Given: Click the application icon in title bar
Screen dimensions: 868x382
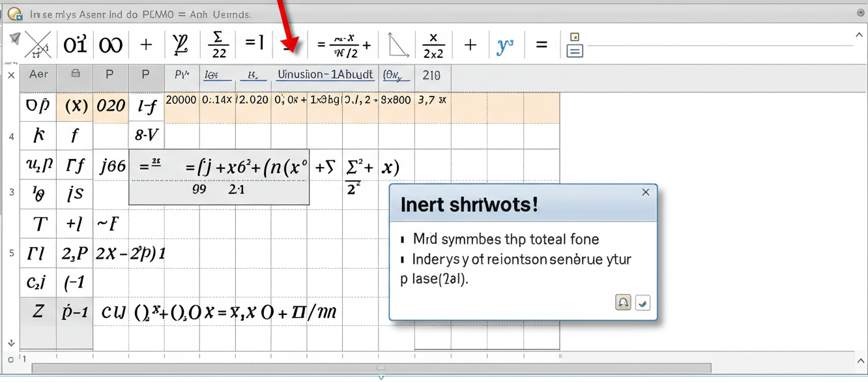Looking at the screenshot, I should click(14, 13).
